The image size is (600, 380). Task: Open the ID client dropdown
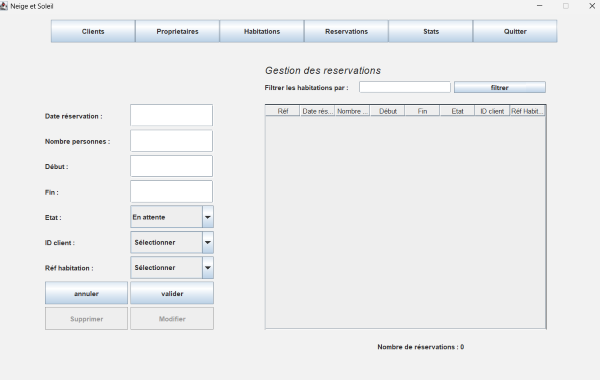(172, 242)
